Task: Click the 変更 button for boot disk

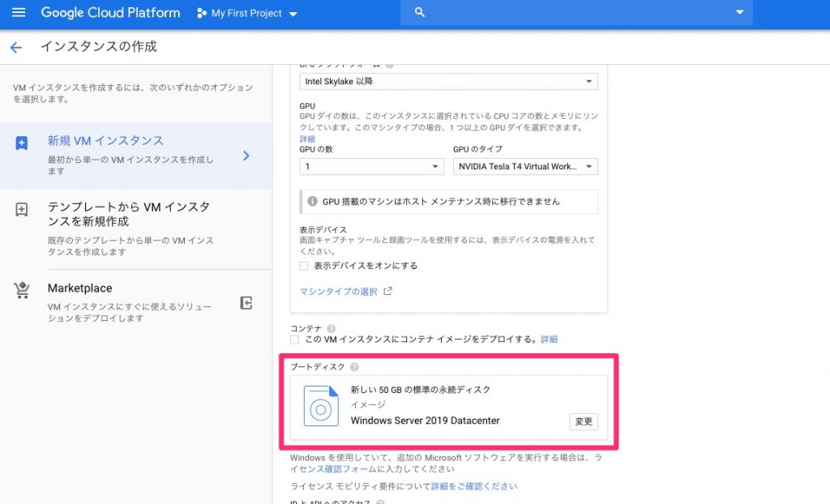Action: [583, 421]
